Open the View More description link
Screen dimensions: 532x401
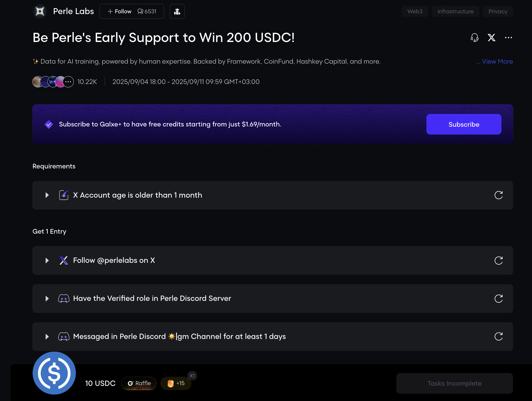[497, 62]
